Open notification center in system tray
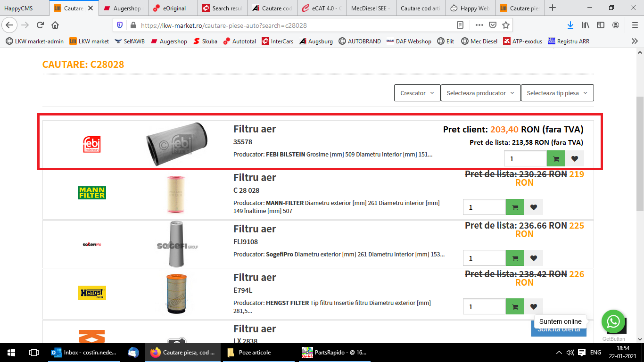Image resolution: width=644 pixels, height=362 pixels. coord(582,352)
